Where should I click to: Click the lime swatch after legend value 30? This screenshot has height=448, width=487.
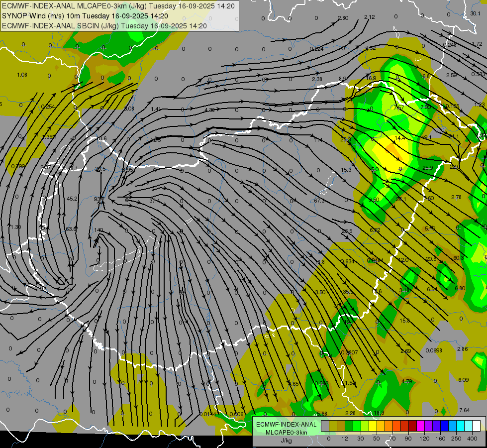coord(365,426)
